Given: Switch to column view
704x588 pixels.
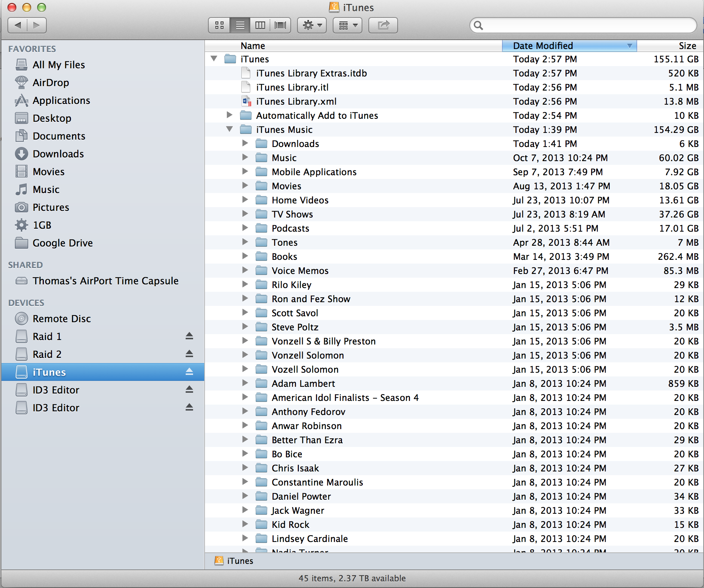Looking at the screenshot, I should [x=260, y=25].
